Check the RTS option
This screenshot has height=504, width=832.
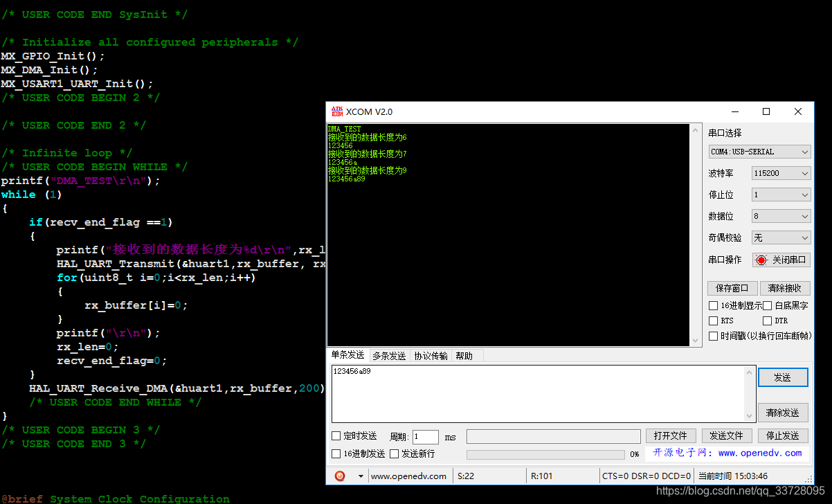[713, 321]
